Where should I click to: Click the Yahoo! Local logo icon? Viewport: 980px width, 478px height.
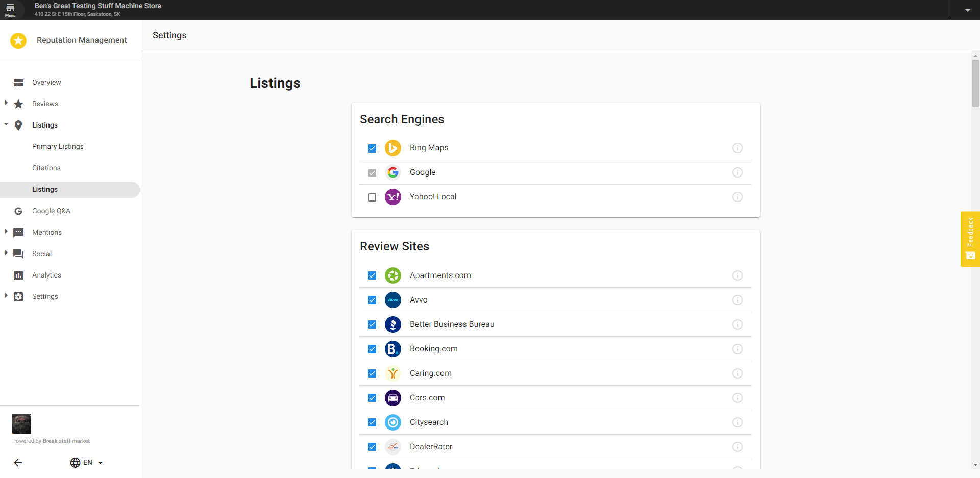[x=393, y=197]
